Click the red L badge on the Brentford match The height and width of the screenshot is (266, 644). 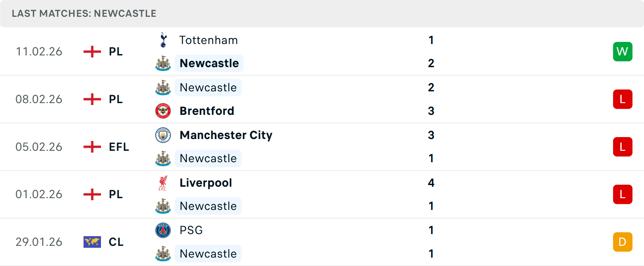[623, 99]
